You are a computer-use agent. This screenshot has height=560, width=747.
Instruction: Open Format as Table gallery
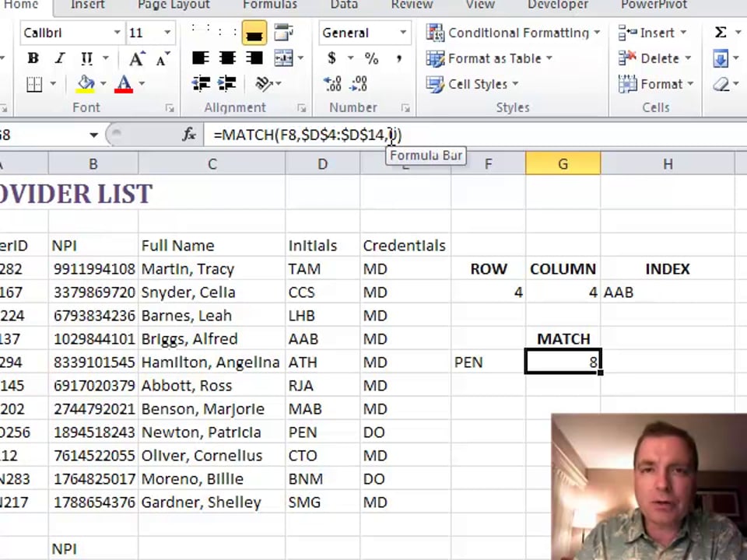pyautogui.click(x=489, y=58)
